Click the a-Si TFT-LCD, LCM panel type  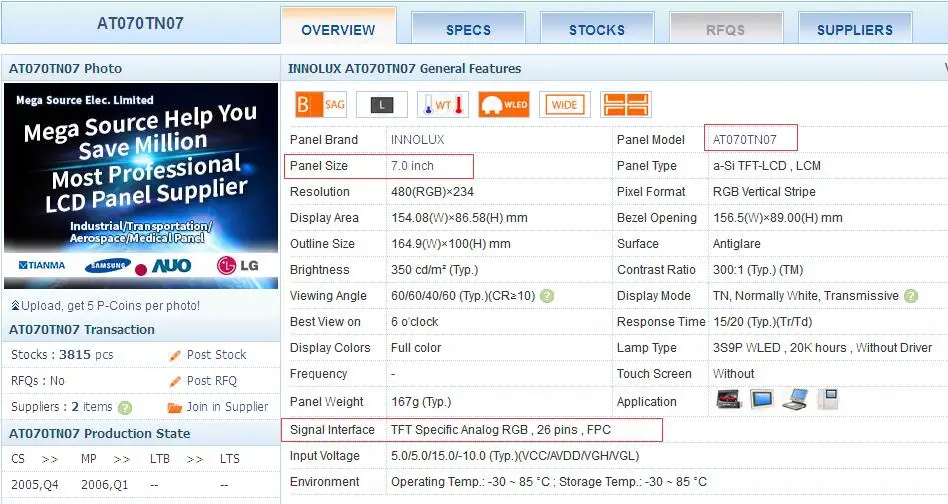tap(767, 166)
